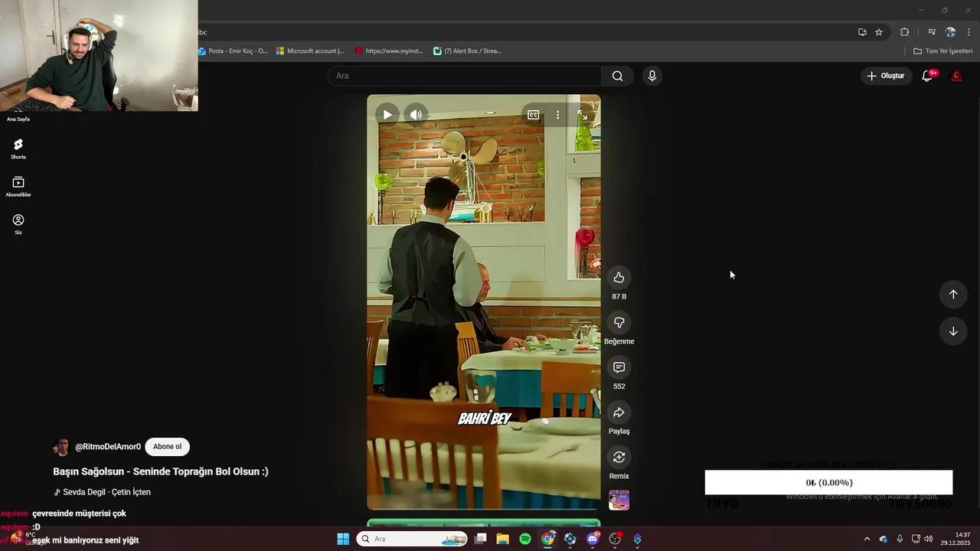Open the 552 comments panel
The width and height of the screenshot is (980, 551).
click(619, 367)
